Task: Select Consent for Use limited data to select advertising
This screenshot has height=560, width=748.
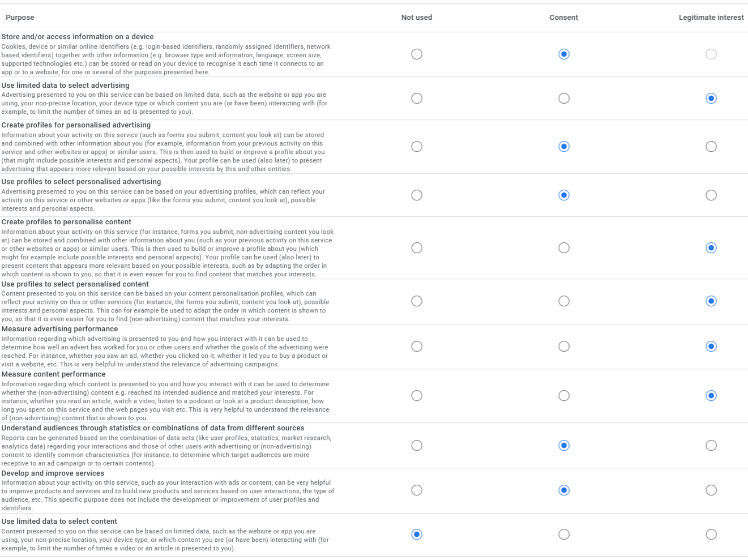Action: [x=564, y=99]
